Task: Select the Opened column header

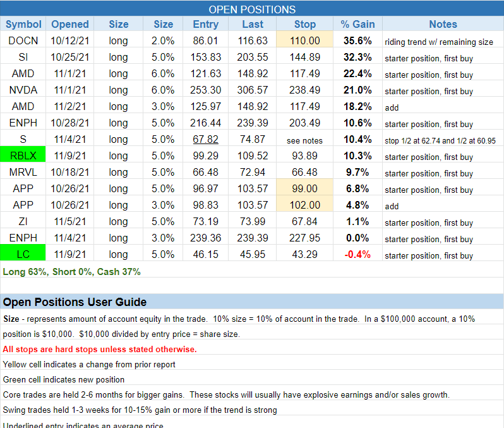Action: 69,24
